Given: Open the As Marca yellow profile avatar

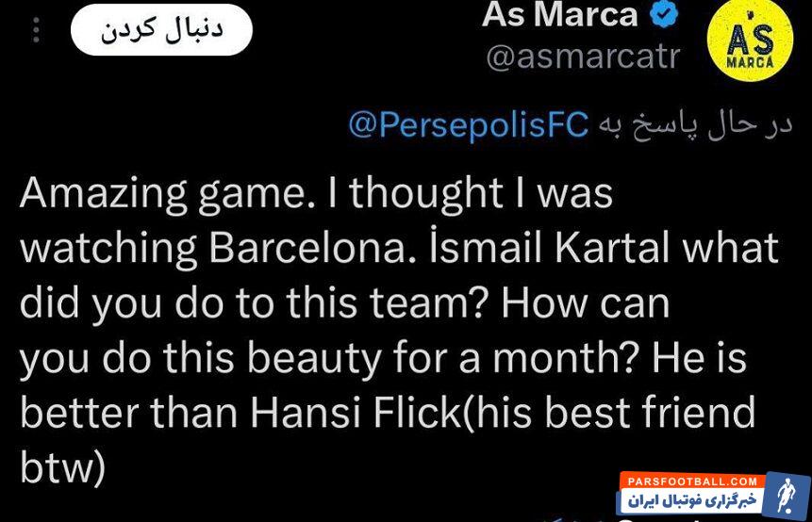Looking at the screenshot, I should pos(750,44).
